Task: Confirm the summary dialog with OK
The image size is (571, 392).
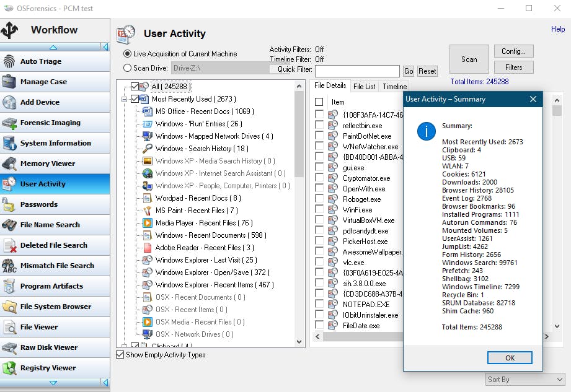Action: pos(510,358)
